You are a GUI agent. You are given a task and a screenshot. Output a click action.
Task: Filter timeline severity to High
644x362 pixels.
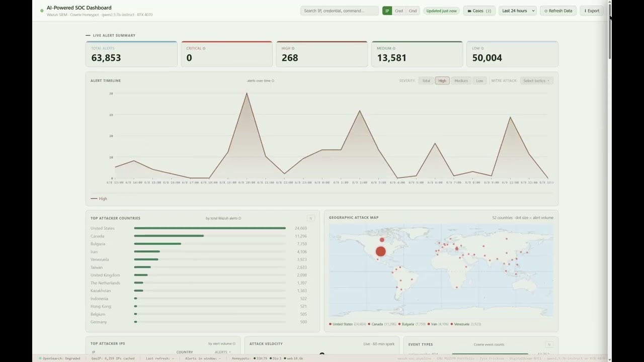coord(442,80)
